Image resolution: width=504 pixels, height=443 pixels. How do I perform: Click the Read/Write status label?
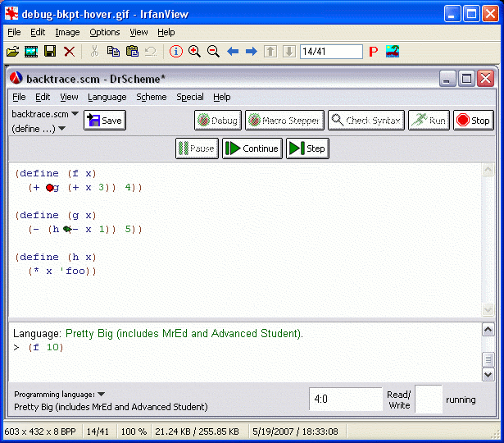(x=398, y=400)
